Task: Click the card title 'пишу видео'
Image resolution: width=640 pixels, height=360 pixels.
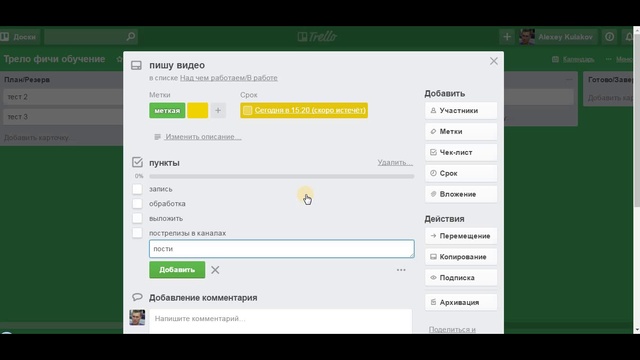Action: coord(177,65)
